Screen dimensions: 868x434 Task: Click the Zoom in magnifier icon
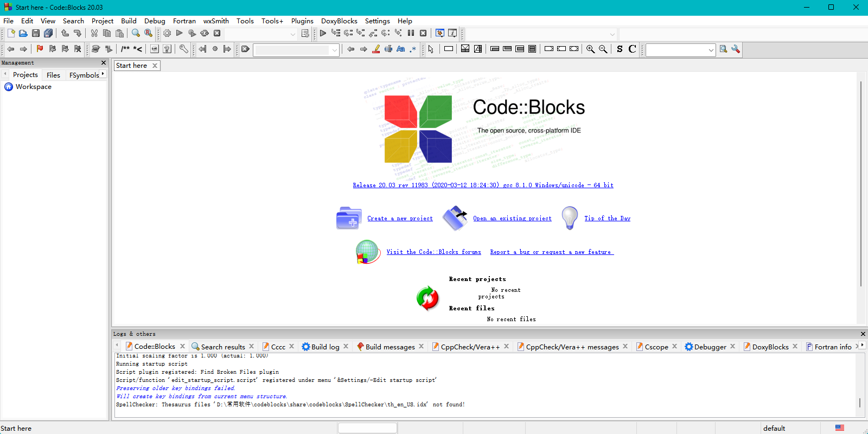pyautogui.click(x=590, y=49)
